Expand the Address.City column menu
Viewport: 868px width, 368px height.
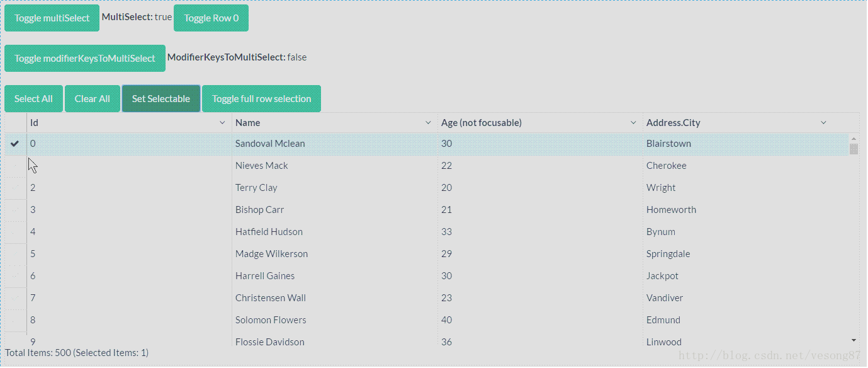point(823,123)
